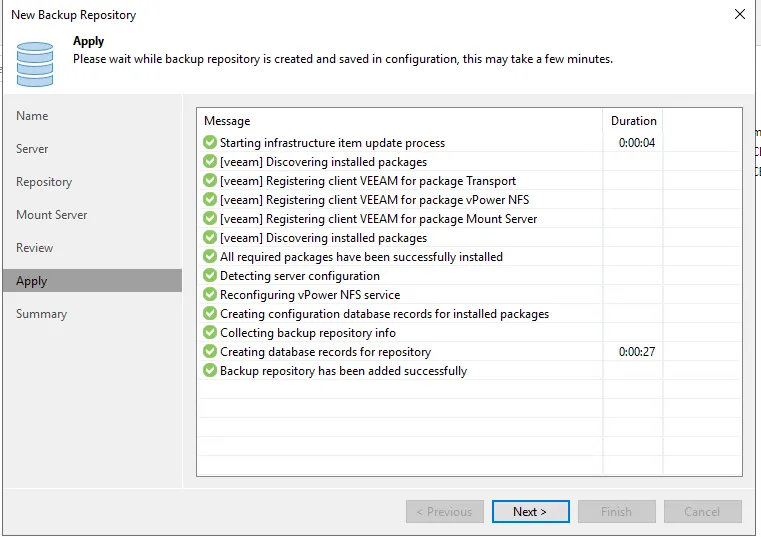Go to the Server wizard step
761x537 pixels.
point(32,149)
